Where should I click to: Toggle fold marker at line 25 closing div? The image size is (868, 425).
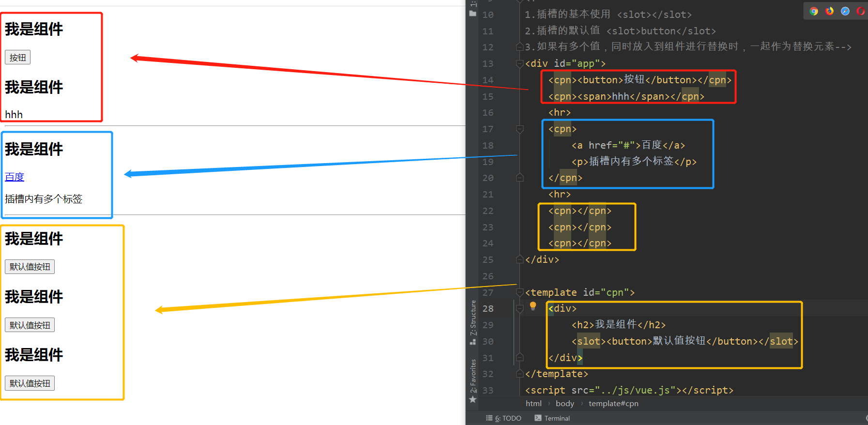(x=520, y=259)
